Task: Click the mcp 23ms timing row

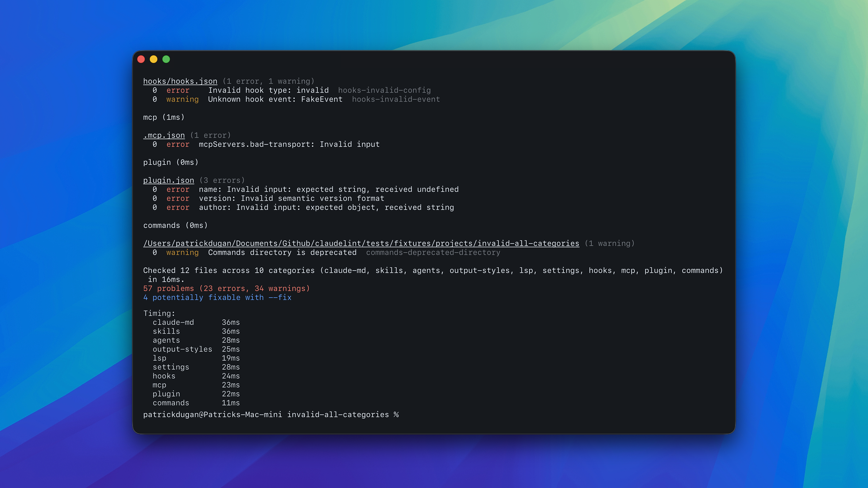Action: coord(196,385)
